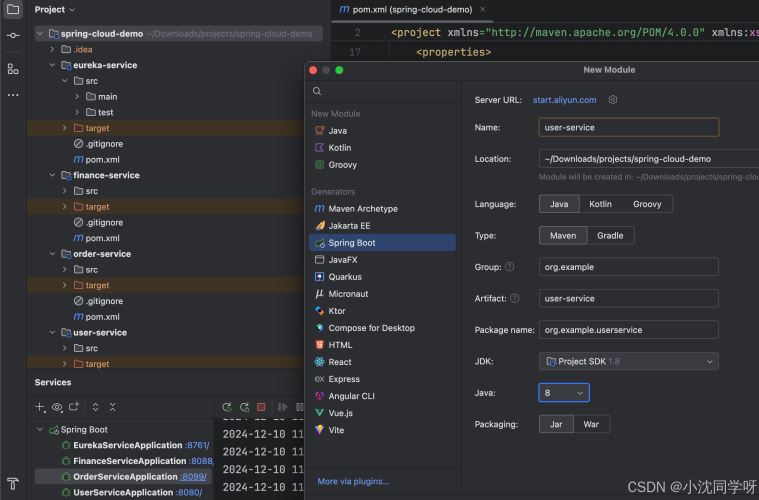Open the Project view dropdown
Image resolution: width=759 pixels, height=500 pixels.
[x=55, y=9]
